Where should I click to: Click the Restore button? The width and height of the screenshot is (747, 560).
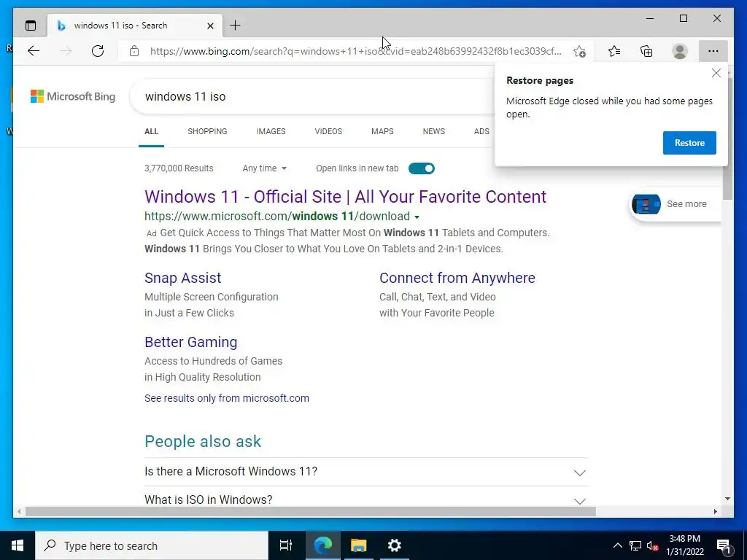click(689, 143)
